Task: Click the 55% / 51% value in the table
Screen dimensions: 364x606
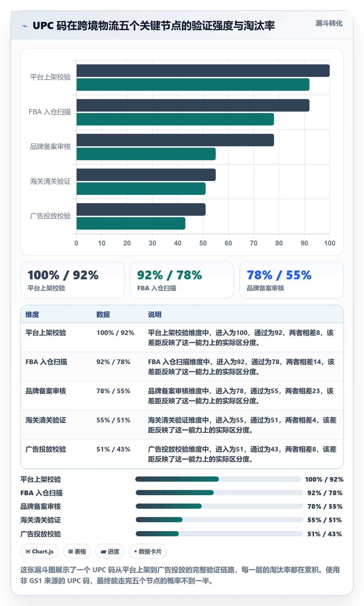Action: coord(113,420)
